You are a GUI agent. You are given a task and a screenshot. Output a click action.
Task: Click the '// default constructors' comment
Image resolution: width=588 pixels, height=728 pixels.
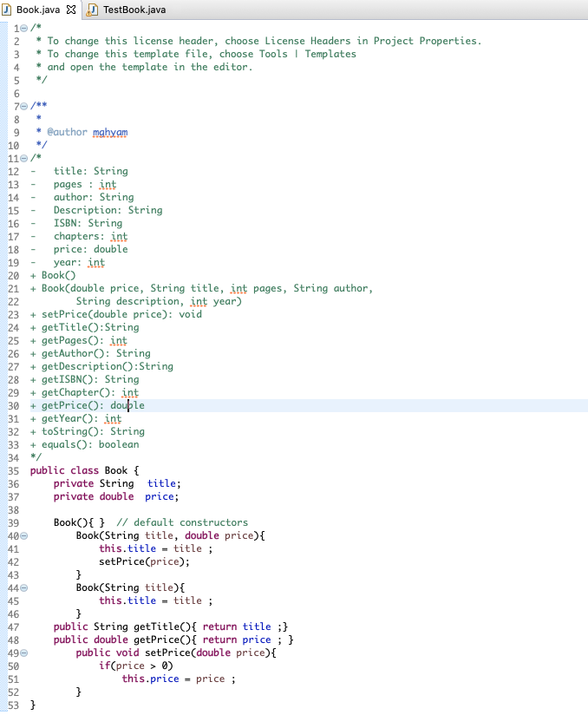pos(182,522)
